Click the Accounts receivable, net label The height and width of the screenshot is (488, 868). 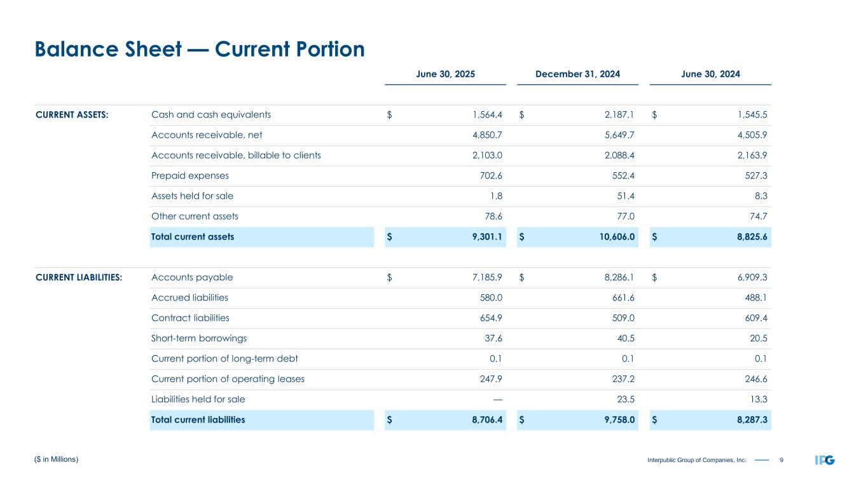click(207, 135)
